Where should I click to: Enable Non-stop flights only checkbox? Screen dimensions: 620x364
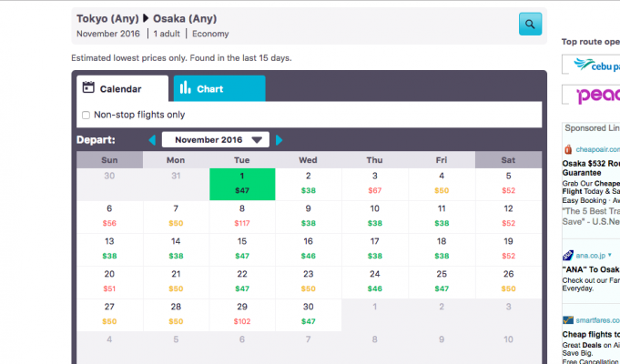(86, 115)
